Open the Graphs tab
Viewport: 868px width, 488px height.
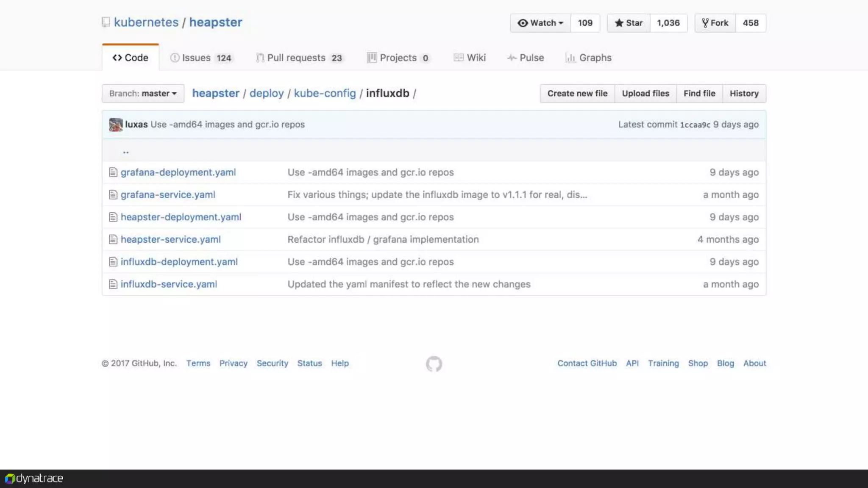[x=589, y=58]
